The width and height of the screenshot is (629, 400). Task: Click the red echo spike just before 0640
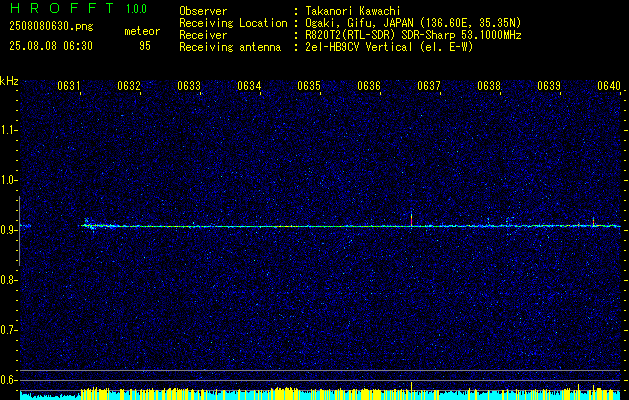(593, 222)
